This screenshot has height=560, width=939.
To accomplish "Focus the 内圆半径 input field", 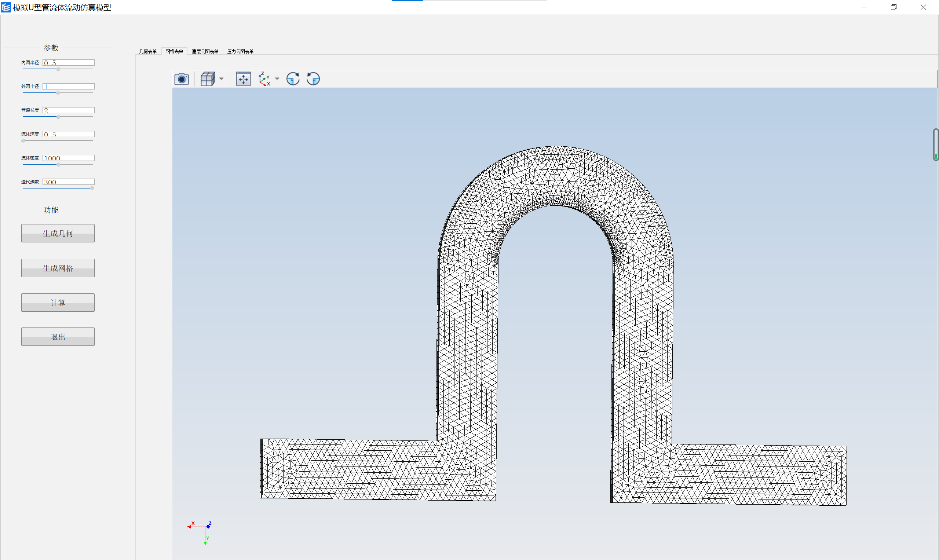I will tap(68, 63).
